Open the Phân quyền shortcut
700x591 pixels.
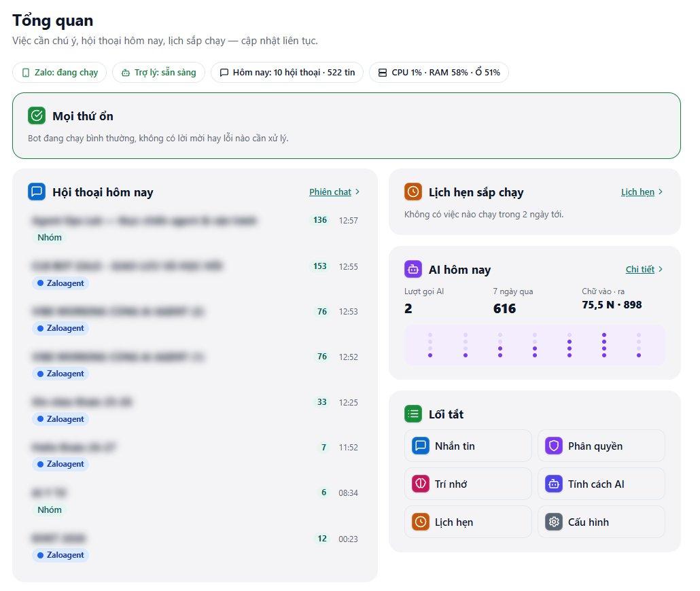(x=601, y=446)
